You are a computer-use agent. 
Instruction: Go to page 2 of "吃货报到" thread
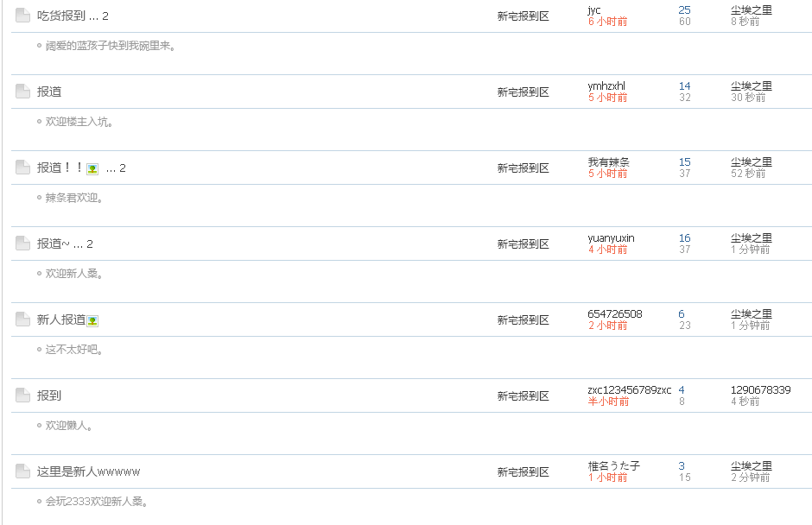click(105, 16)
